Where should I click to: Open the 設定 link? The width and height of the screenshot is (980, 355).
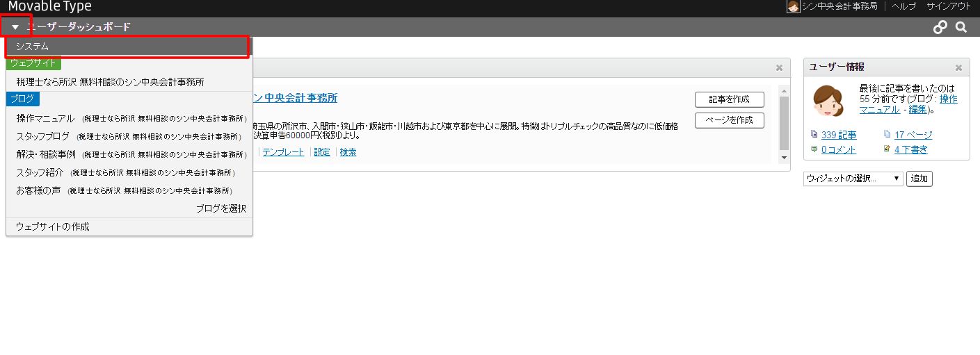[322, 152]
